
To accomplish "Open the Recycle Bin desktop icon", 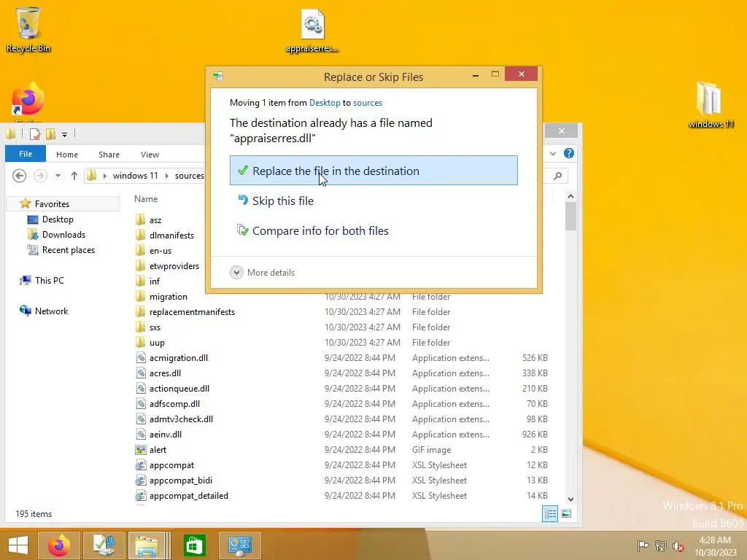I will tap(28, 29).
